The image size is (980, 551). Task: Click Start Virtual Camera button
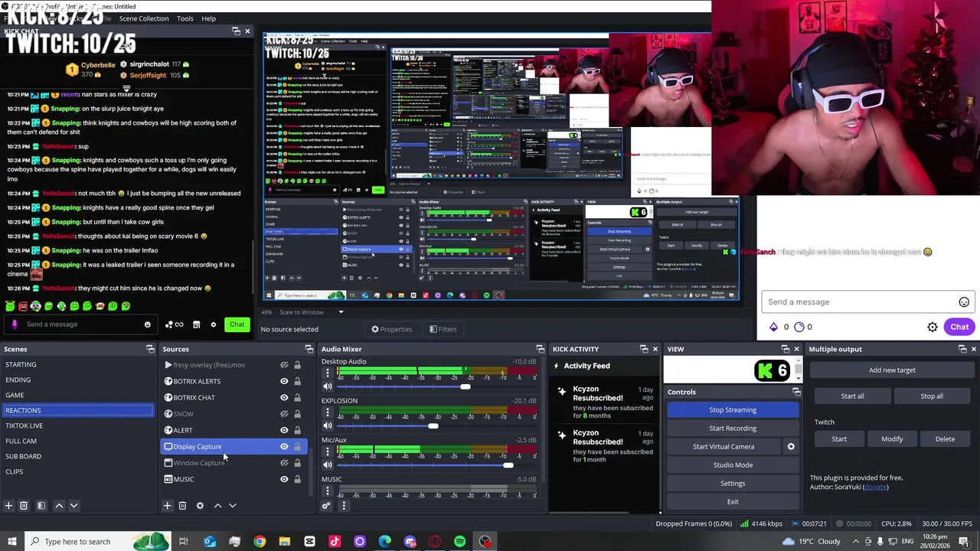coord(724,446)
